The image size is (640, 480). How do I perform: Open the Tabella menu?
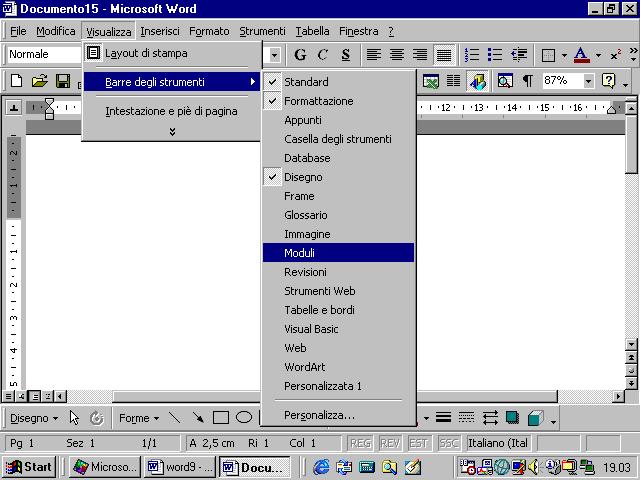[312, 31]
